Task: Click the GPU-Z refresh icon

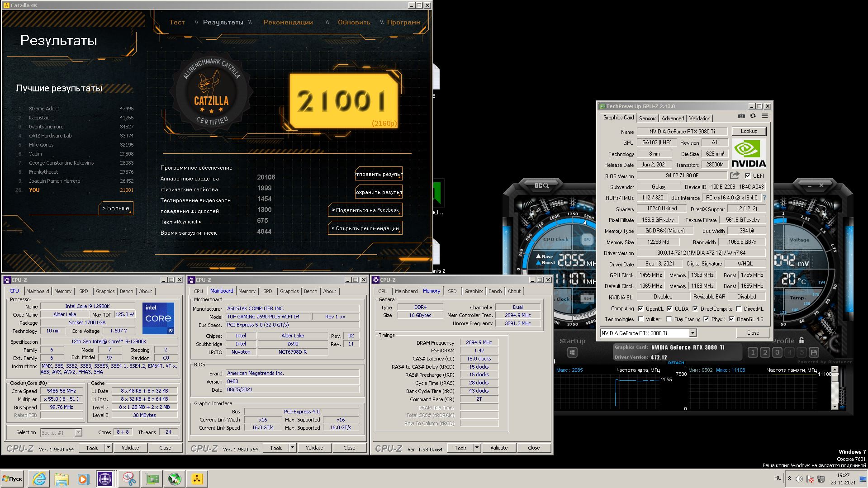Action: (x=753, y=116)
